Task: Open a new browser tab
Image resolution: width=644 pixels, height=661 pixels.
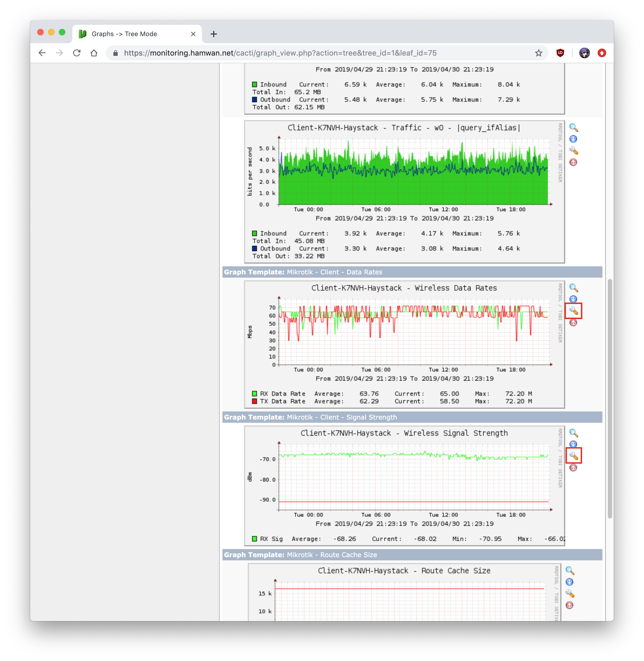Action: pos(213,34)
